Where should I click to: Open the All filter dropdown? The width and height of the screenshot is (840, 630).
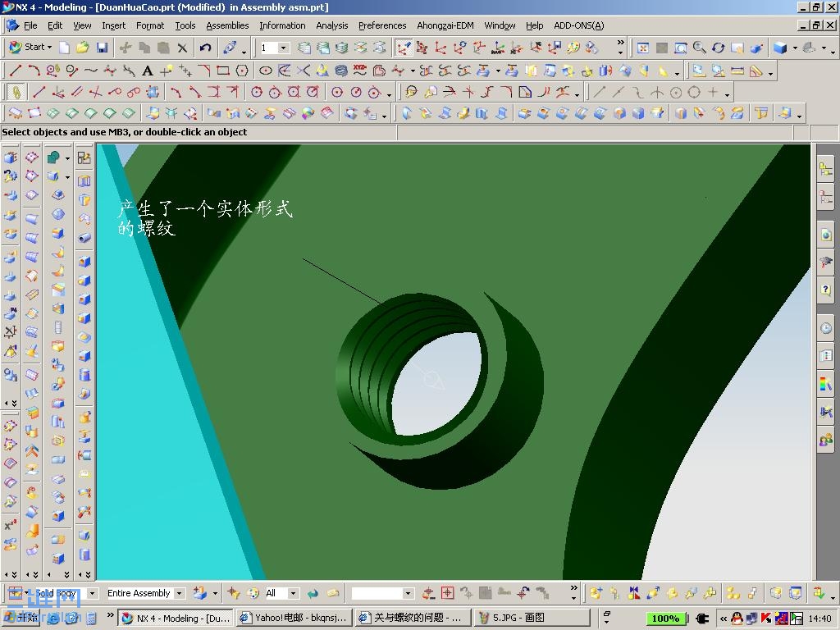click(x=293, y=593)
